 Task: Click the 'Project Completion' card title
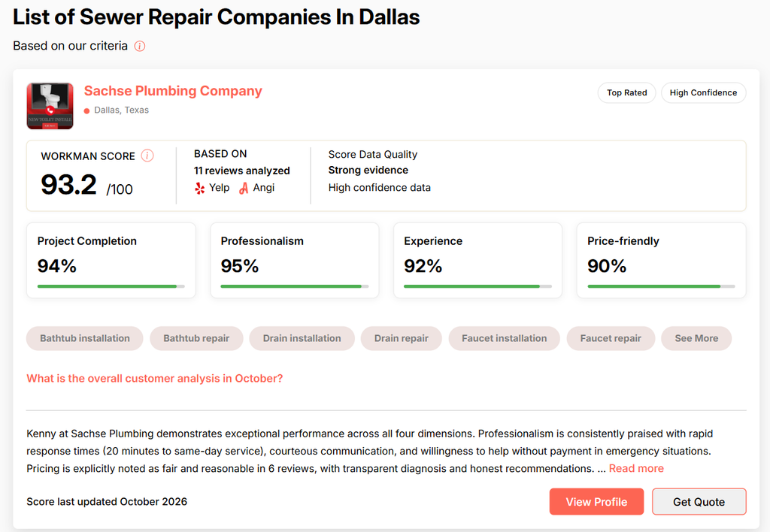87,241
